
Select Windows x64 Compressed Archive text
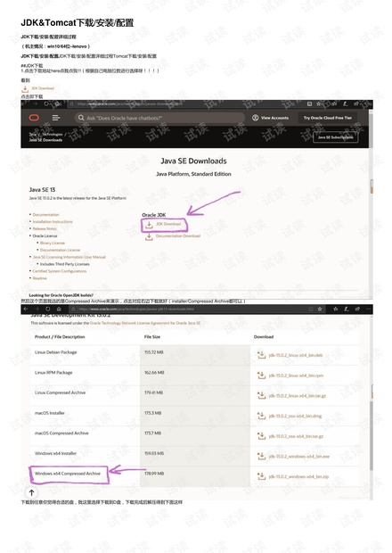68,474
